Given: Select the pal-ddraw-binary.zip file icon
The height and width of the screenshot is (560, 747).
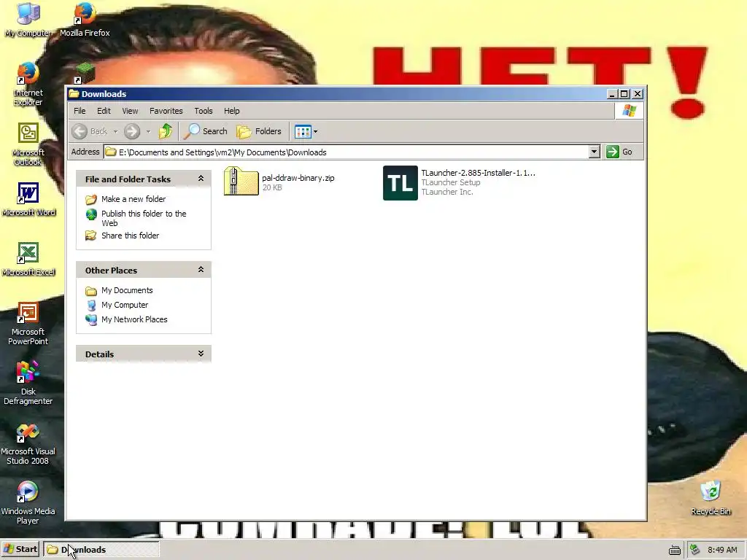Looking at the screenshot, I should (x=241, y=181).
